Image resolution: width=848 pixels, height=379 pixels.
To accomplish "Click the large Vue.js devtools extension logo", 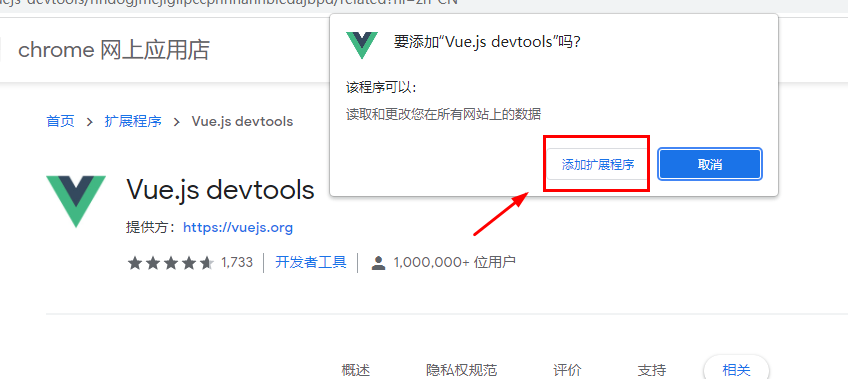I will (76, 201).
